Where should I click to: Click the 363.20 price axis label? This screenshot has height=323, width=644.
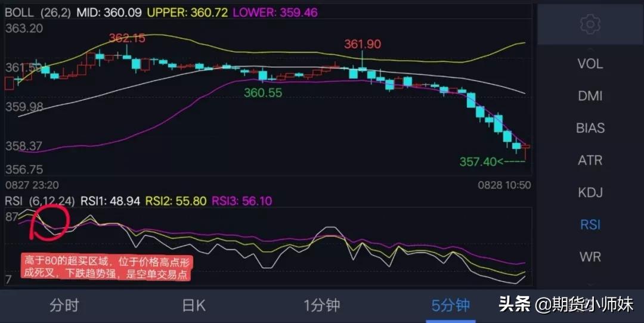click(24, 29)
